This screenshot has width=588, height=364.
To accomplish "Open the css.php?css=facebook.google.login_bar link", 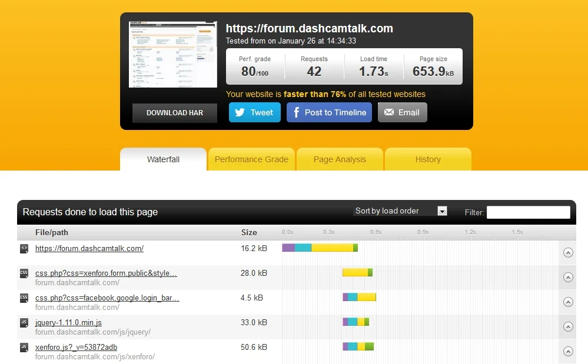I will point(107,298).
